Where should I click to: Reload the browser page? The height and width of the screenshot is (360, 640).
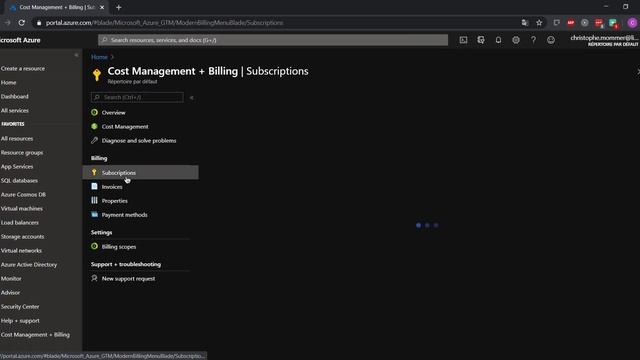coord(22,23)
